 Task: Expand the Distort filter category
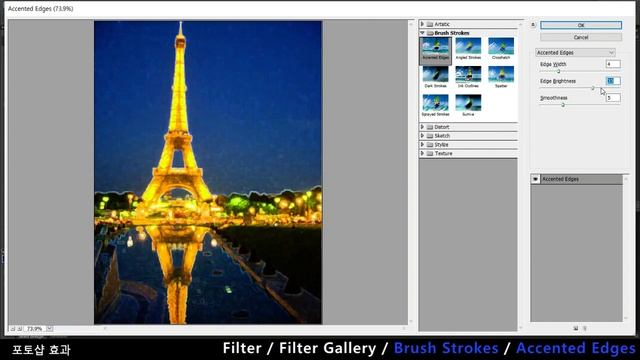pos(422,127)
